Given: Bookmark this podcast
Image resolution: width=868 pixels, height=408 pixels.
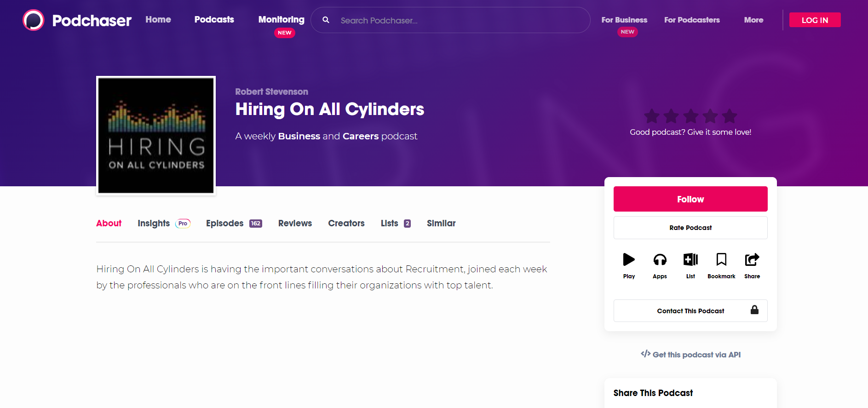Looking at the screenshot, I should pos(721,260).
